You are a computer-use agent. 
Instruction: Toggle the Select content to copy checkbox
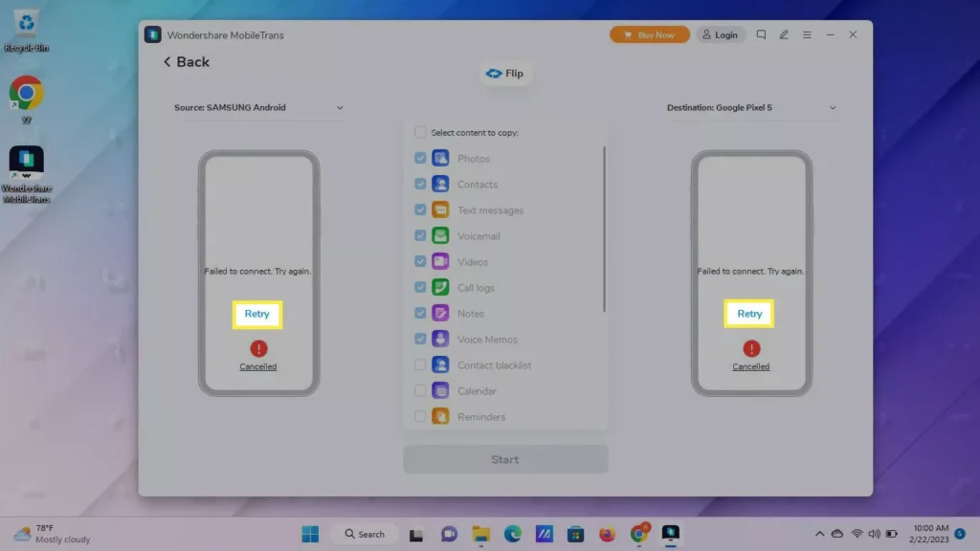click(420, 133)
